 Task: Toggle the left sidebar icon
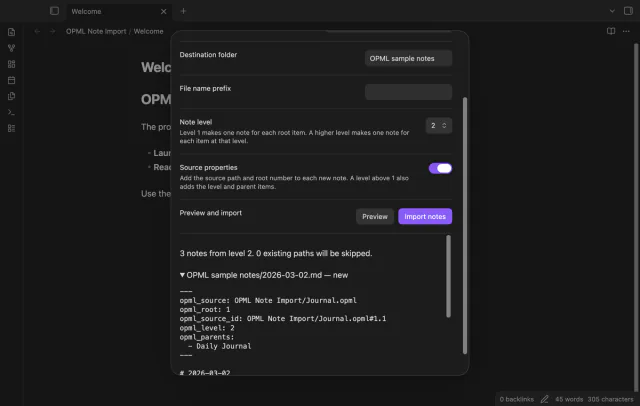(x=54, y=11)
